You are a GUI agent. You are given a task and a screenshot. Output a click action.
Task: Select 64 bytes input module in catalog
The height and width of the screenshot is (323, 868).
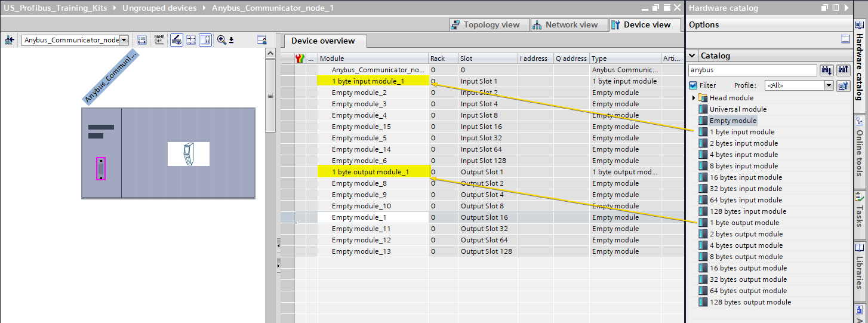pyautogui.click(x=746, y=200)
